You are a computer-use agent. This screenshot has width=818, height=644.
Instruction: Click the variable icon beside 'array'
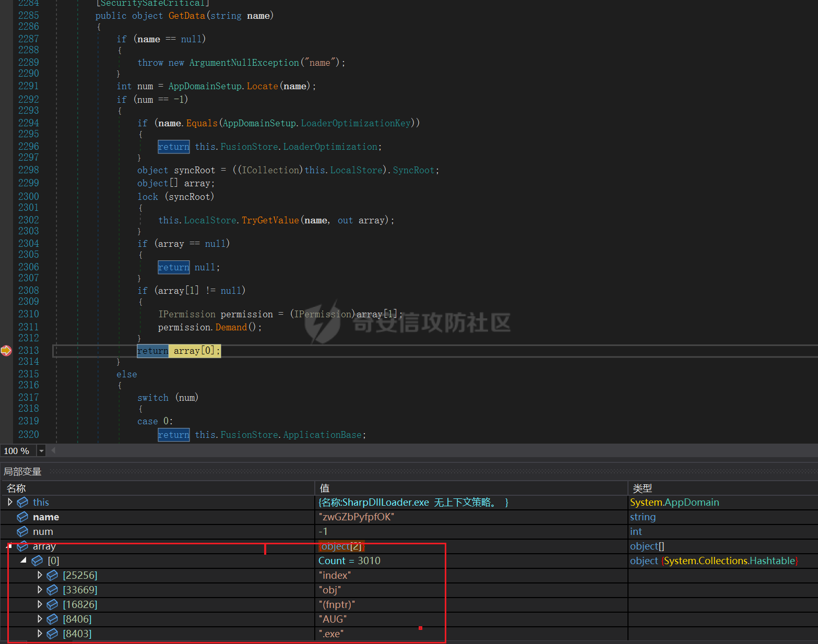pyautogui.click(x=22, y=546)
